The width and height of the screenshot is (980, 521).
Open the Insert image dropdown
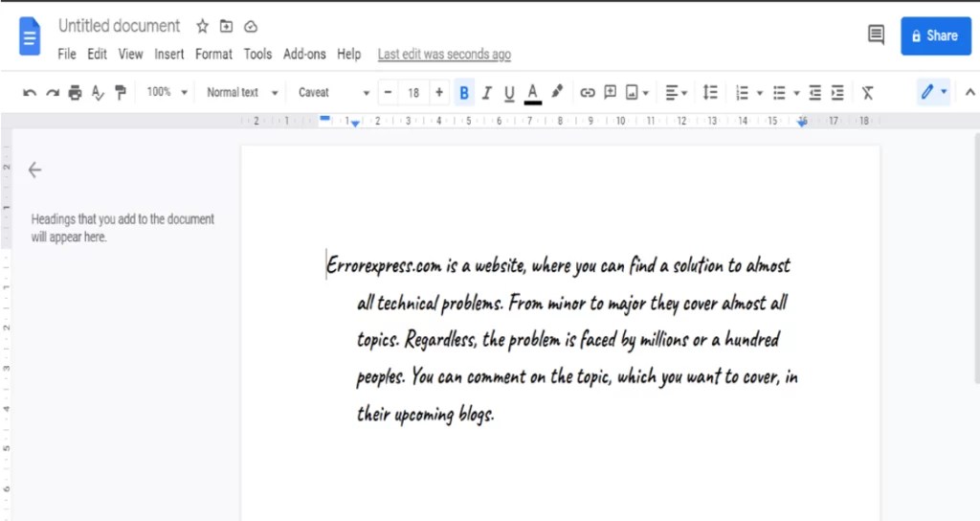point(636,93)
